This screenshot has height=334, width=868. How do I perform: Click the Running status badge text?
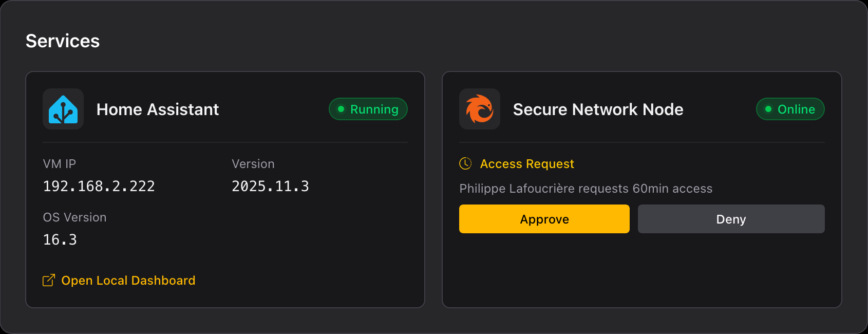click(x=374, y=109)
